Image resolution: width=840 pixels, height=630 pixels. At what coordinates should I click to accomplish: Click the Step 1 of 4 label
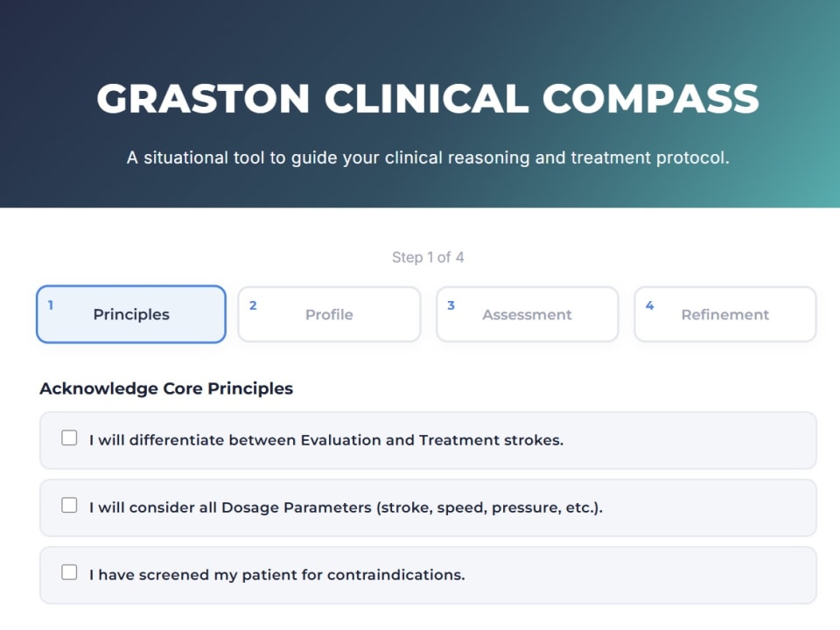pos(428,257)
